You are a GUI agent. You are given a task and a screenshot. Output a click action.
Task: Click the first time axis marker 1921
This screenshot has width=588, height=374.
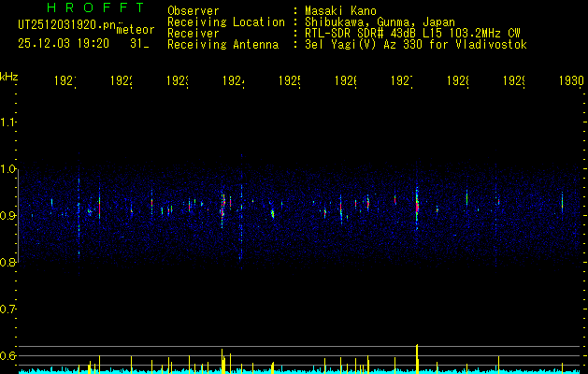[x=65, y=81]
